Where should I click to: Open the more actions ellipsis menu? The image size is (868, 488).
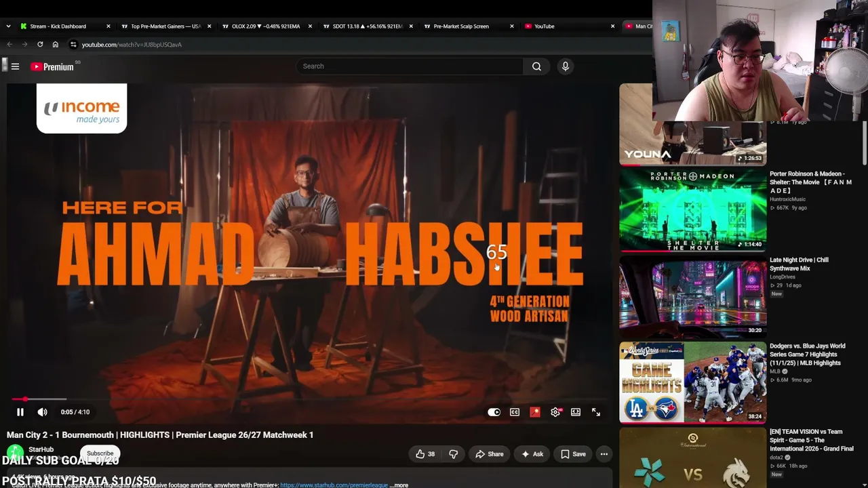pos(604,454)
